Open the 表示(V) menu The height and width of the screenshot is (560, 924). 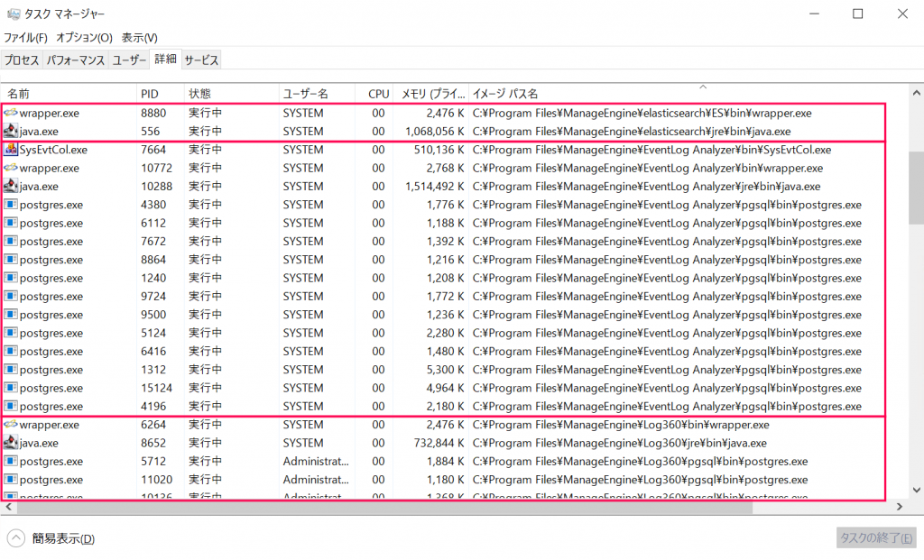140,38
